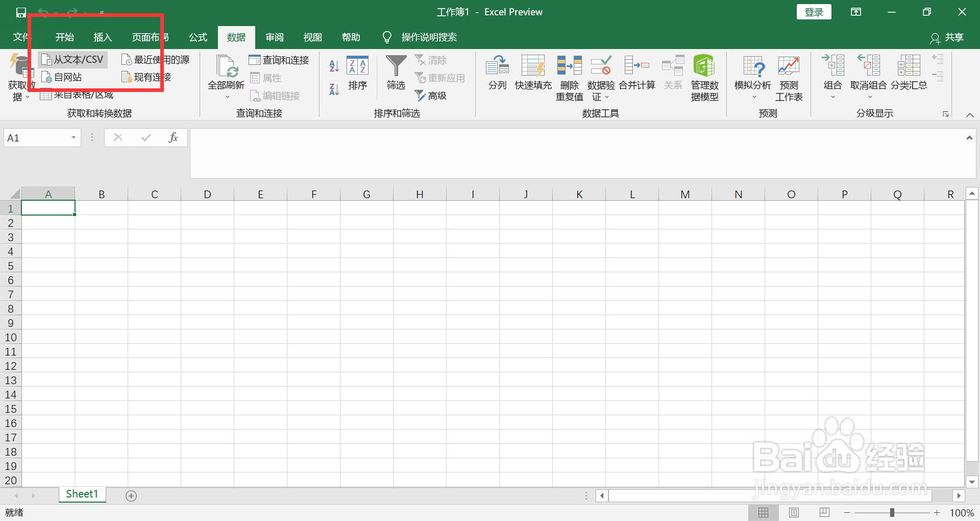The width and height of the screenshot is (980, 521).
Task: Collapse the ribbon with the chevron
Action: 970,115
